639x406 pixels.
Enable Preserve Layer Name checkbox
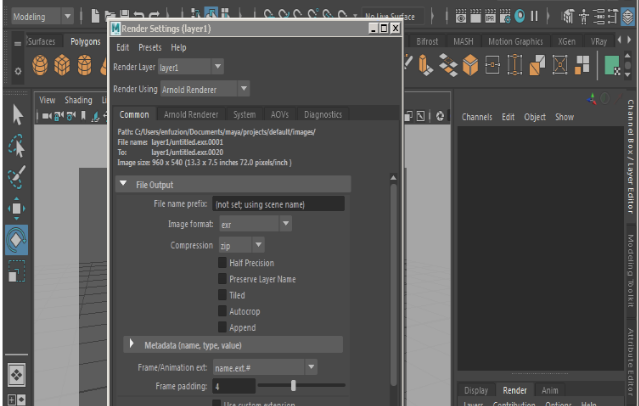222,279
